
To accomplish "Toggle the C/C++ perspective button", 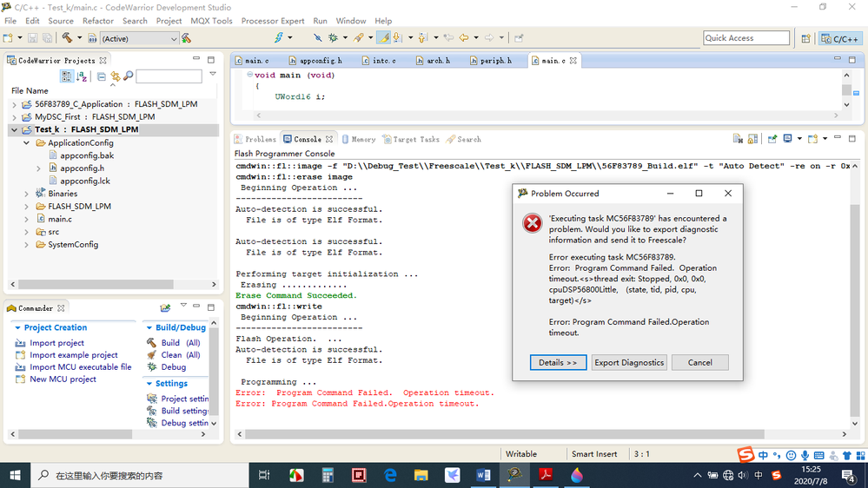I will click(x=840, y=38).
